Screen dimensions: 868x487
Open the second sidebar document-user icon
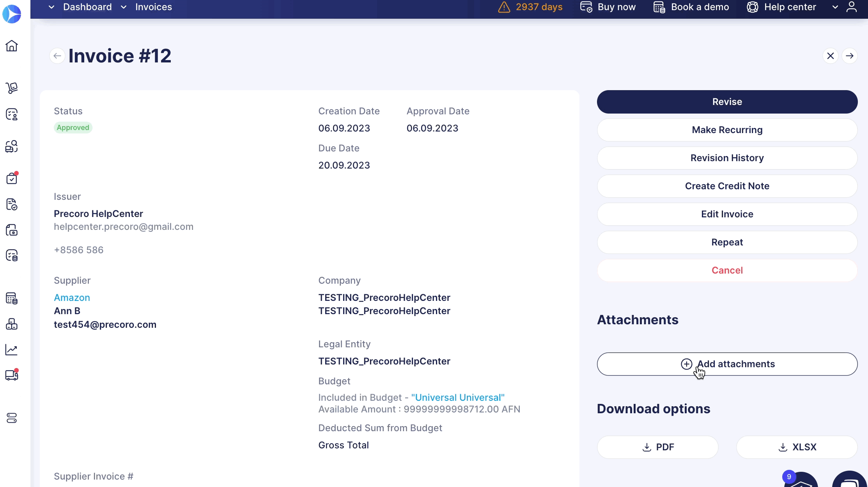point(12,114)
